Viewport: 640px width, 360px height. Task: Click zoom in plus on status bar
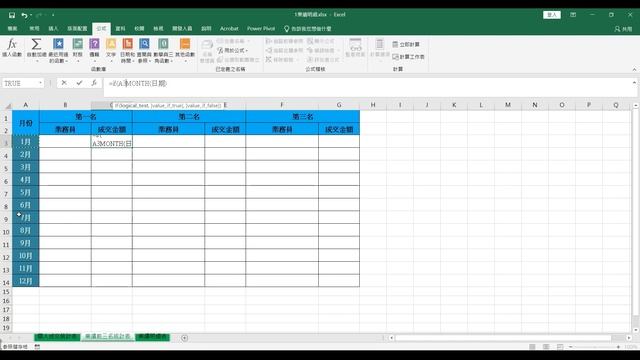pos(618,347)
